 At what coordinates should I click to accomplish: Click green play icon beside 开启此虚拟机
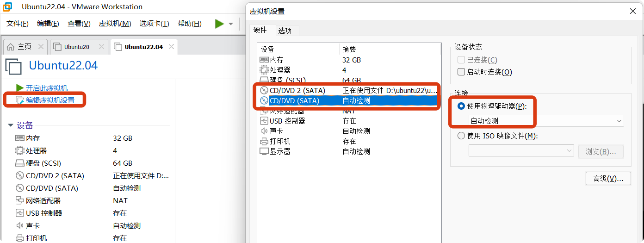pos(19,88)
